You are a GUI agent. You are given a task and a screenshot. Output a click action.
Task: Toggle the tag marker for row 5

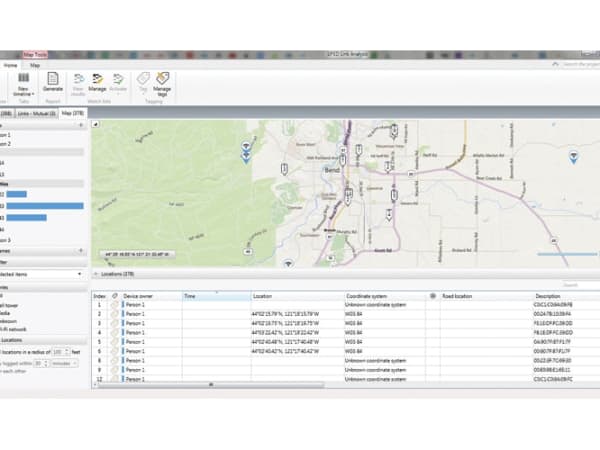click(115, 342)
